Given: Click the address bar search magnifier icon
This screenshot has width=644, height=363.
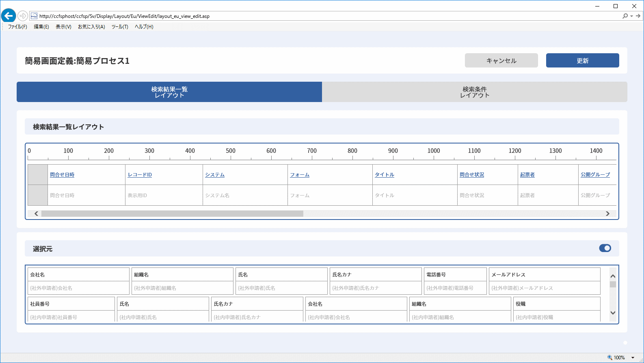Looking at the screenshot, I should (x=625, y=16).
